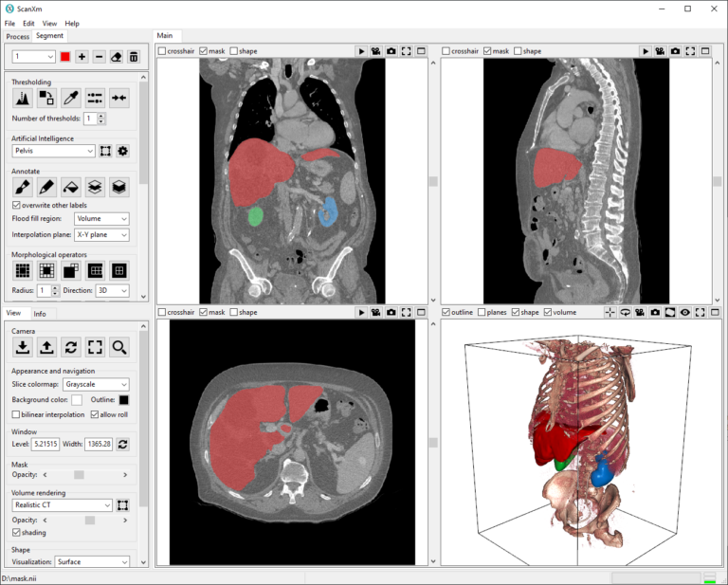Enable shape checkbox in axial view

(244, 313)
